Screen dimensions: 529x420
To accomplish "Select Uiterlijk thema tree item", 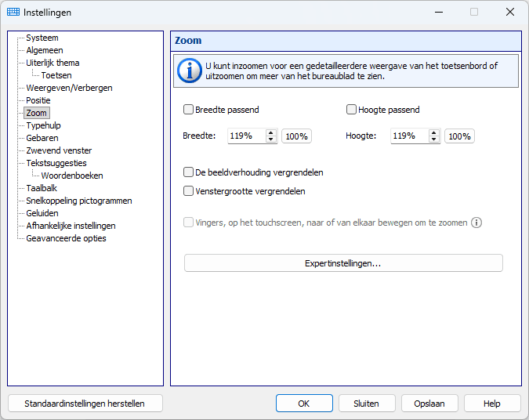I will 53,63.
